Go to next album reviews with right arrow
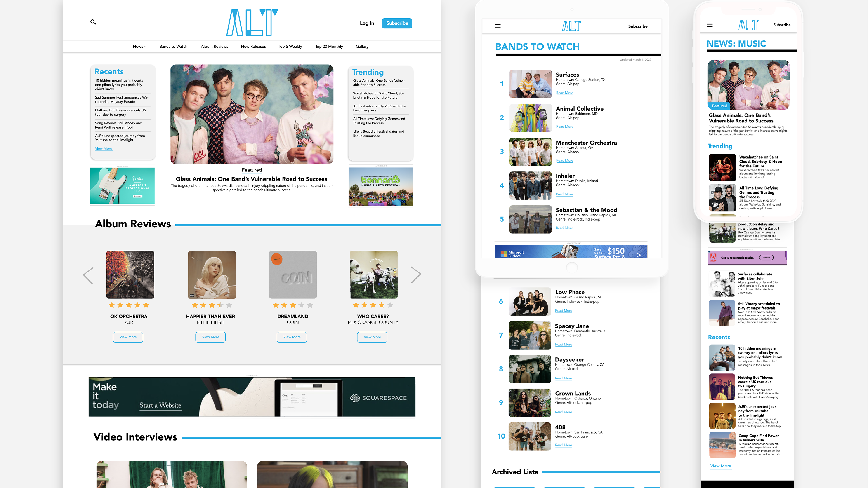This screenshot has width=868, height=488. [416, 274]
